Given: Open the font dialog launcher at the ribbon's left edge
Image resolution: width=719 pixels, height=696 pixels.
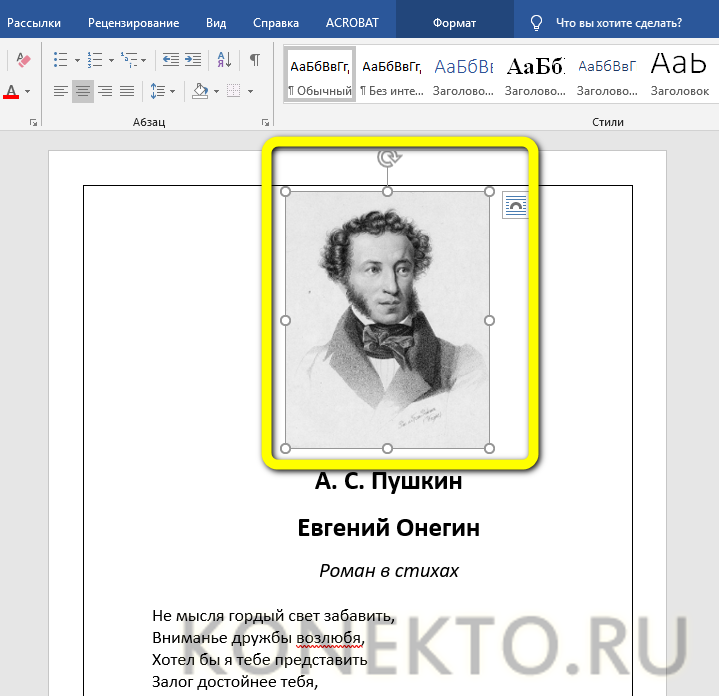Looking at the screenshot, I should [x=33, y=122].
